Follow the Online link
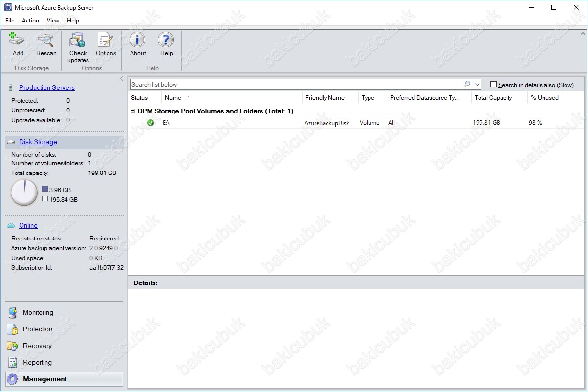Image resolution: width=588 pixels, height=392 pixels. coord(28,225)
